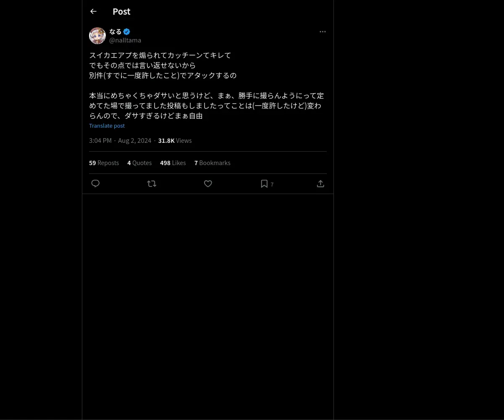The image size is (504, 420).
Task: Like the post with the heart icon
Action: [208, 184]
